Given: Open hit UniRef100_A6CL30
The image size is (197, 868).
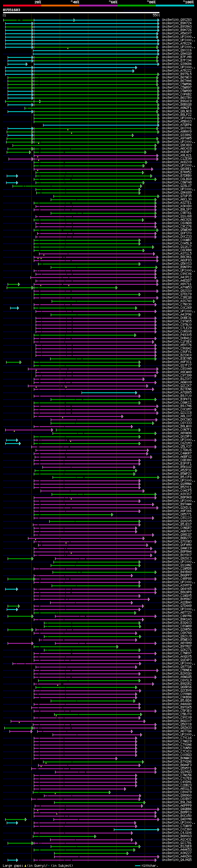Looking at the screenshot, I should click(x=177, y=200).
